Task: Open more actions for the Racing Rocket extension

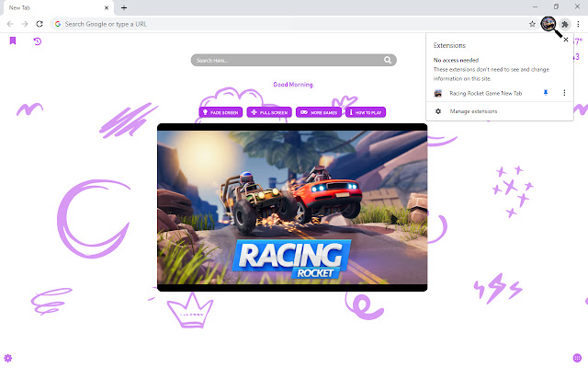Action: tap(564, 93)
